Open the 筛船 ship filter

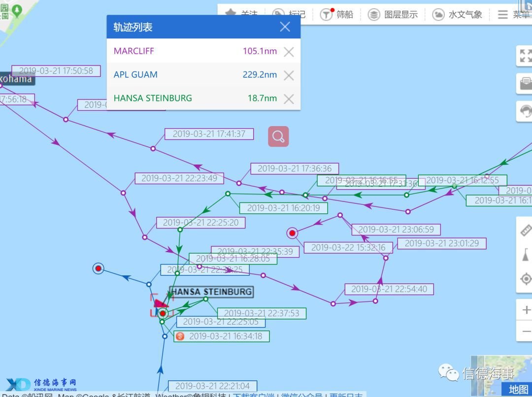(336, 14)
